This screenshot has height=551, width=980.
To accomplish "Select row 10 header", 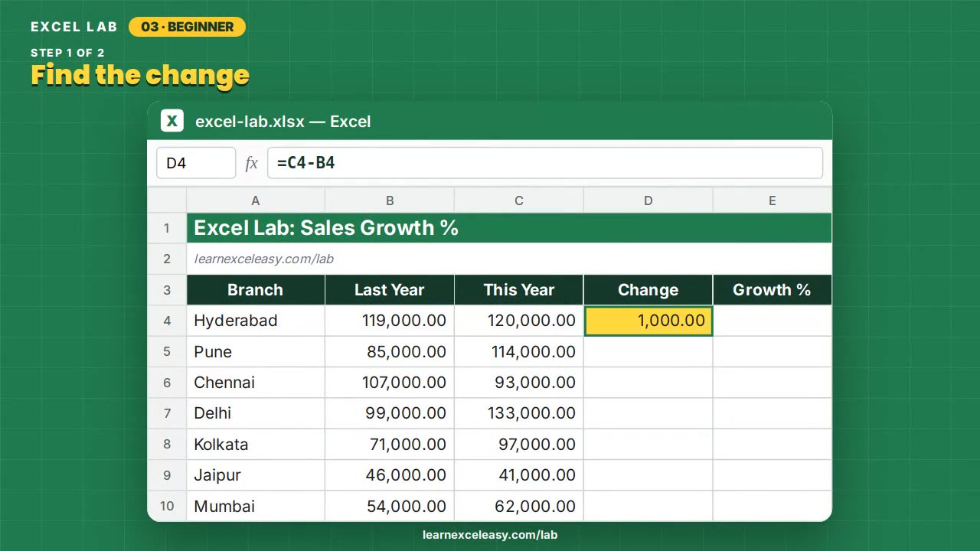I will click(x=167, y=506).
